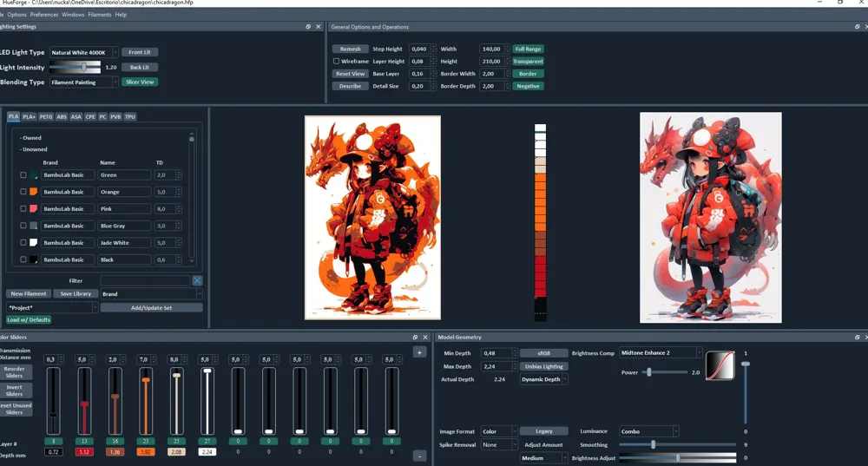Select the red 1.12 depth swatch
Image resolution: width=868 pixels, height=466 pixels.
click(x=84, y=452)
